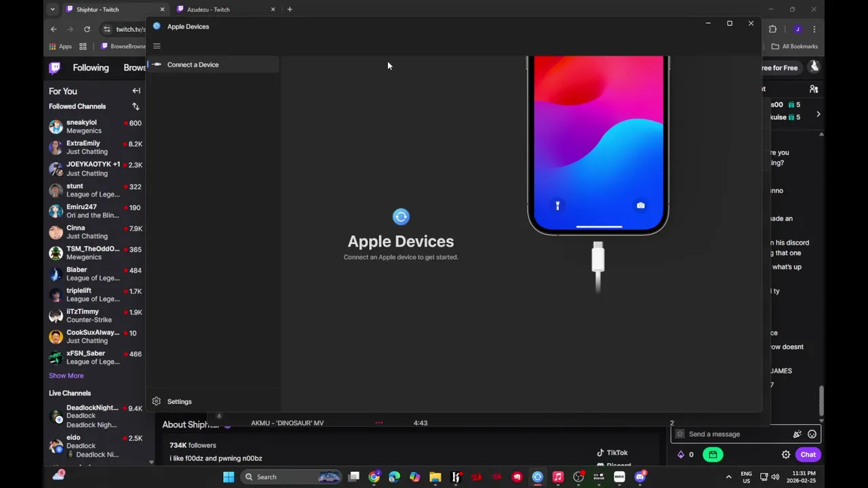Viewport: 868px width, 488px height.
Task: Open the Bits balance icon in Twitch chat
Action: (681, 455)
